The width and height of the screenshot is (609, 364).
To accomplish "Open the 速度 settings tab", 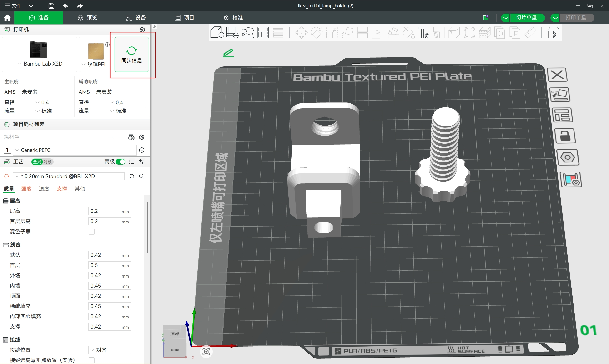I will (x=44, y=189).
